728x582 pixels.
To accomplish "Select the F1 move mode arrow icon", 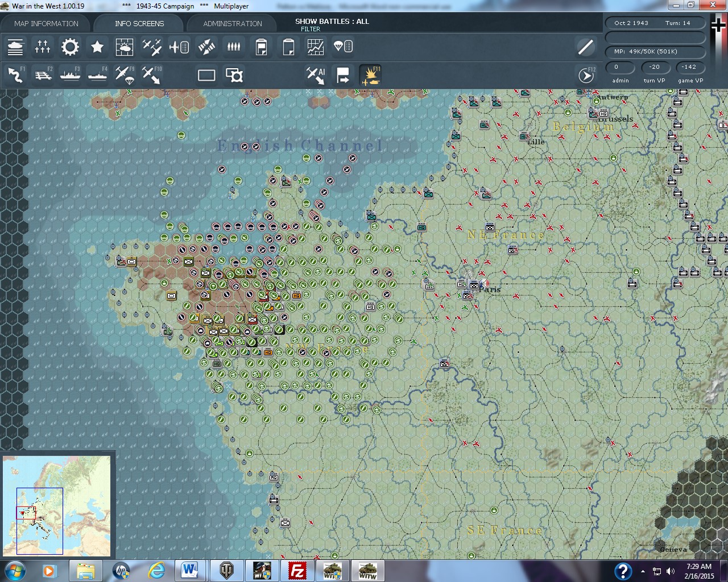I will pyautogui.click(x=15, y=75).
